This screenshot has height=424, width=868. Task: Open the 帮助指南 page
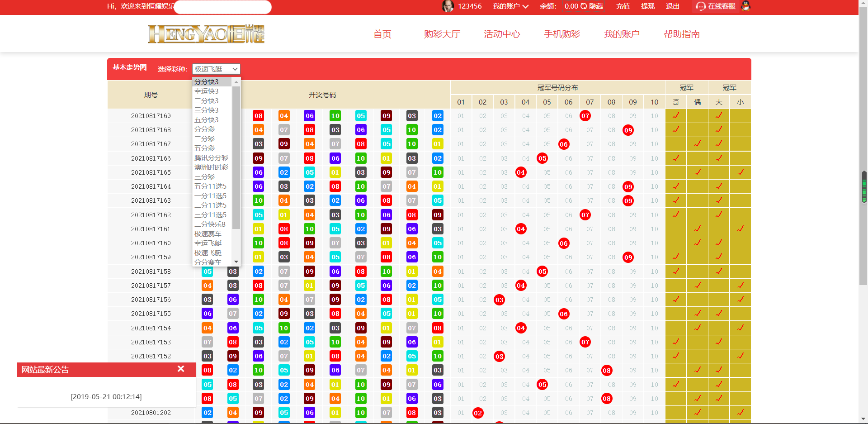(681, 34)
